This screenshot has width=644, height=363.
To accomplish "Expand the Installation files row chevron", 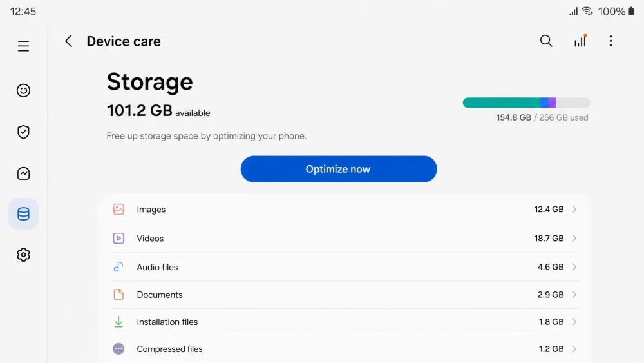I will click(x=574, y=322).
